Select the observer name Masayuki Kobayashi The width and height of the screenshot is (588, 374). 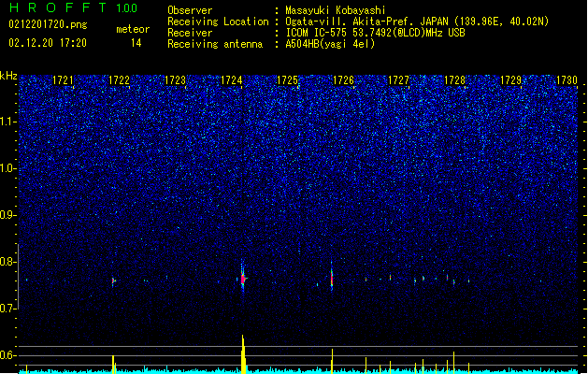336,10
